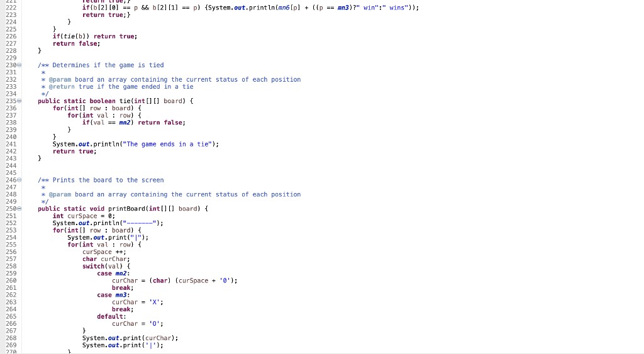The height and width of the screenshot is (354, 644).
Task: Click the "Prints the board to the screen" comment
Action: [108, 180]
